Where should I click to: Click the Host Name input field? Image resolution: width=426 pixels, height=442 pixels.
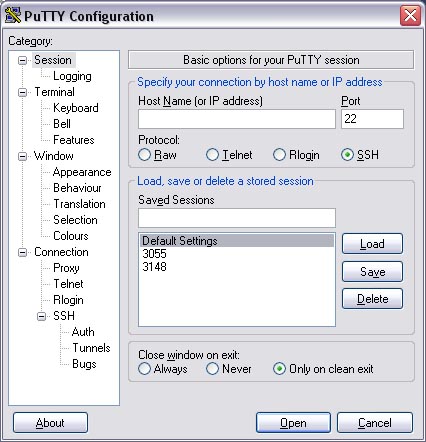pyautogui.click(x=237, y=119)
